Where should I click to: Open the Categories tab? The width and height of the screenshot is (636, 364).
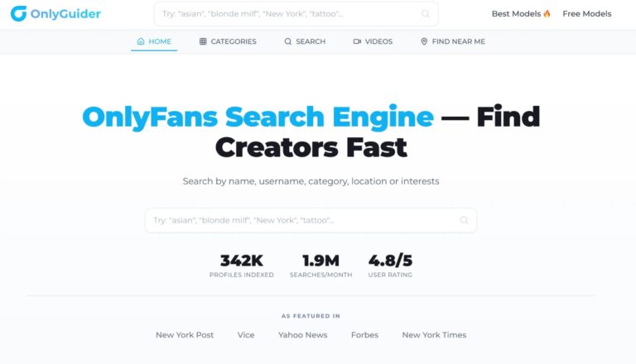228,41
